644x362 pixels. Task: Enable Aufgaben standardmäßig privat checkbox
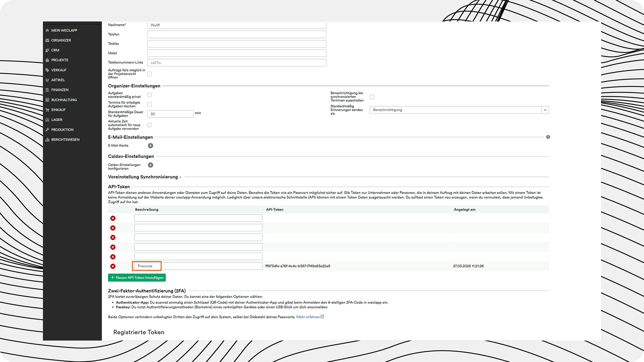pyautogui.click(x=149, y=95)
